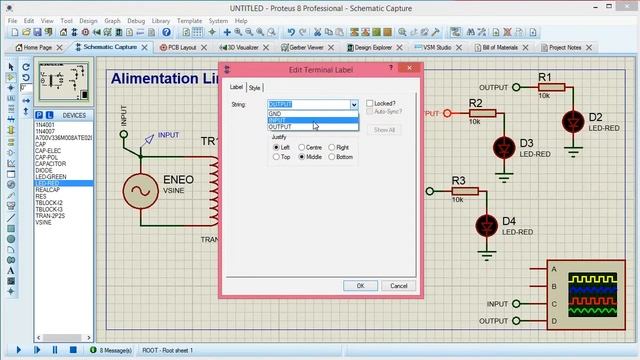
Task: Click the Library 'L' button in Devices
Action: [49, 116]
